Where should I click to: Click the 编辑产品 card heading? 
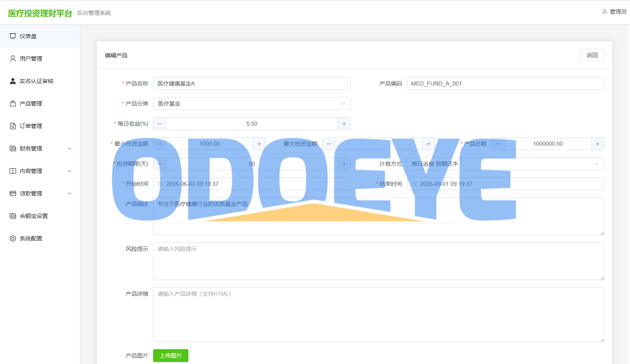click(x=116, y=55)
